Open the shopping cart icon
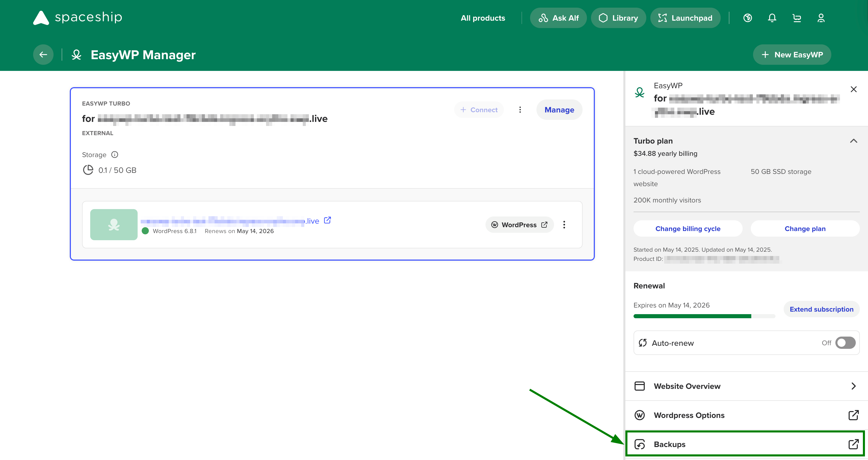This screenshot has height=460, width=868. [797, 18]
